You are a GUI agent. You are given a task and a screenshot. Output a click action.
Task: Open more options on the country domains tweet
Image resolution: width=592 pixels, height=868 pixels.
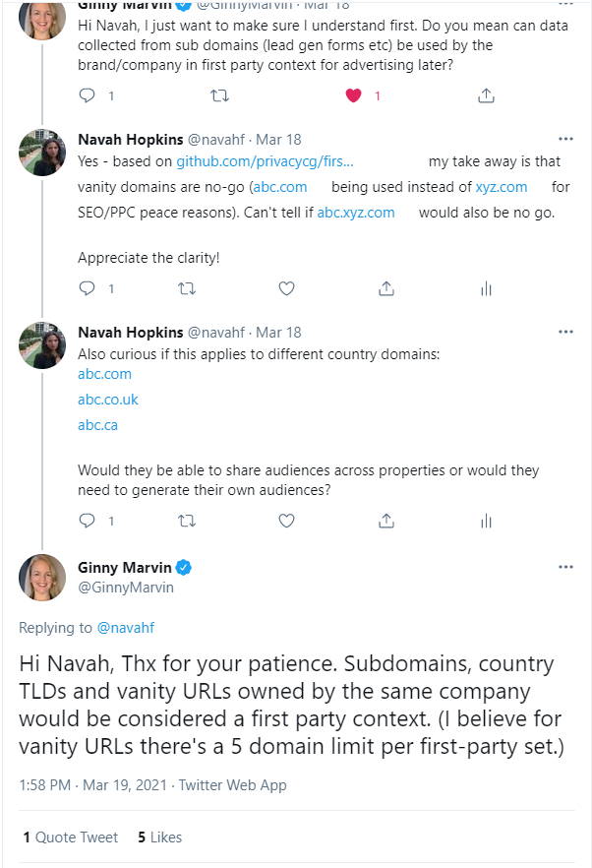[x=565, y=332]
